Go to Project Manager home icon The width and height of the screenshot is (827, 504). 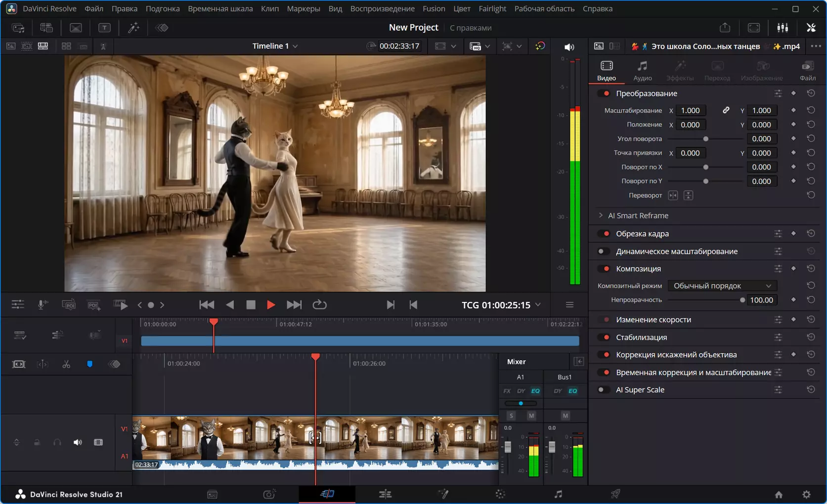click(x=779, y=494)
